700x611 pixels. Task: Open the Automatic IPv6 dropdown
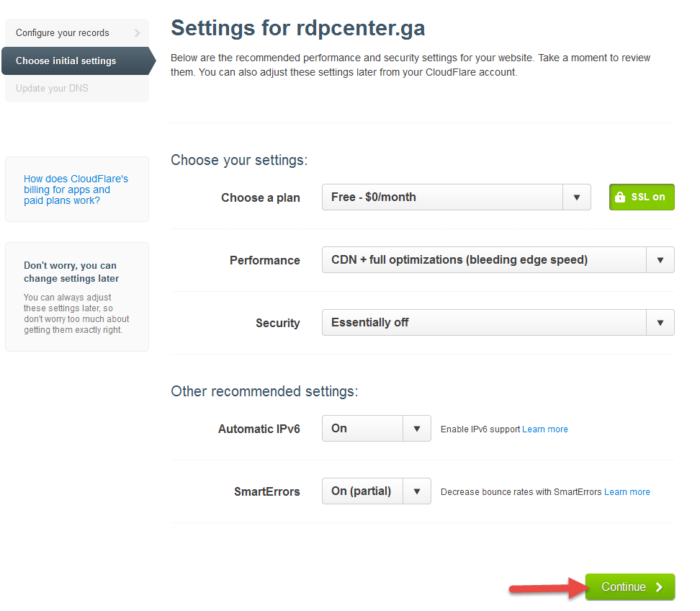pos(362,429)
